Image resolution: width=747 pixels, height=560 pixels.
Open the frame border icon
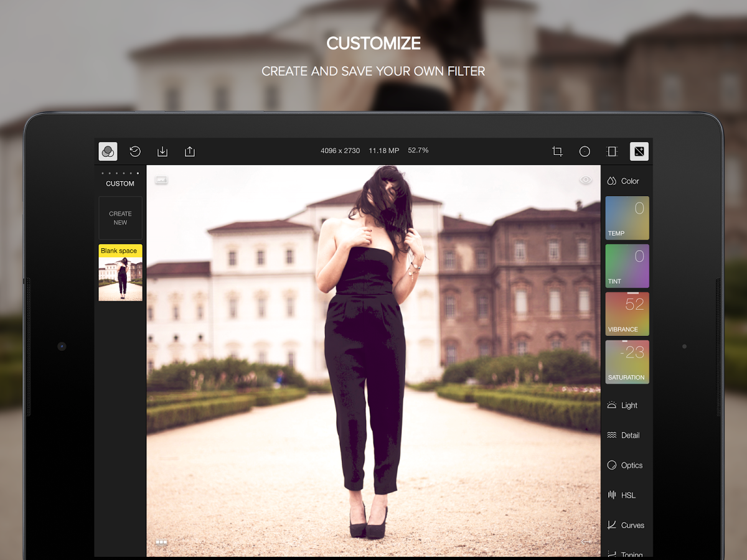(x=612, y=151)
